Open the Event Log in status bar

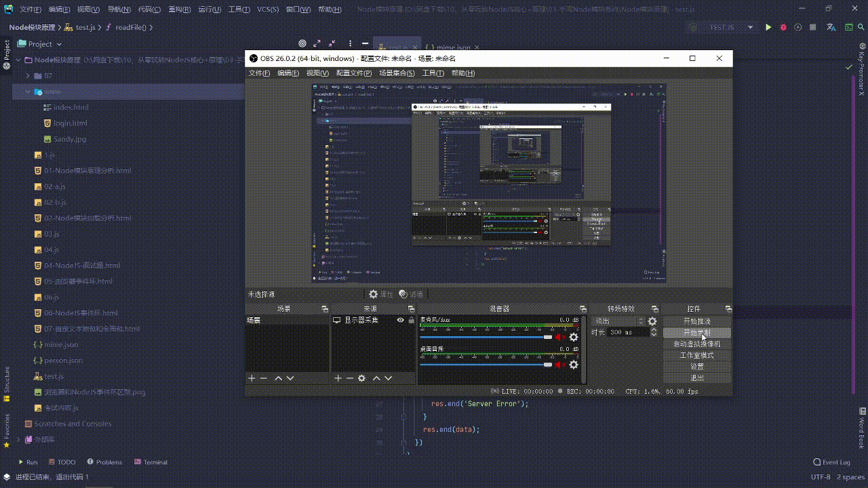[831, 462]
